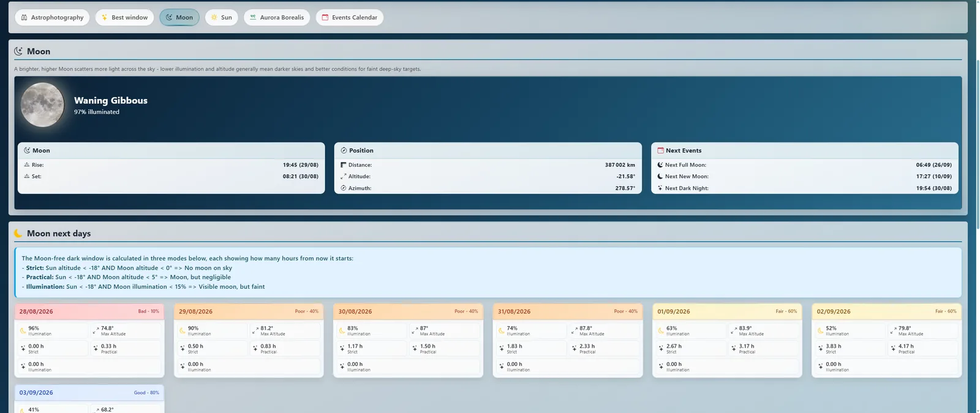Click the 387 002 km distance value
980x413 pixels.
point(620,165)
